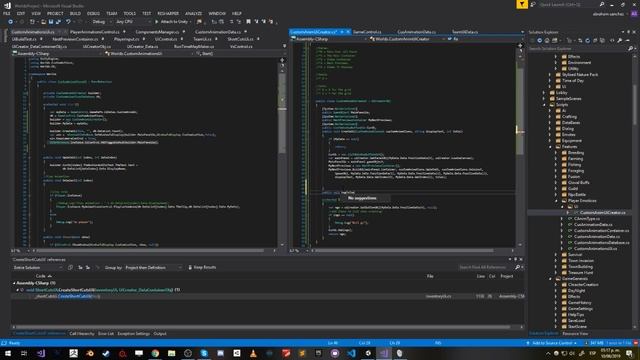Image resolution: width=640 pixels, height=360 pixels.
Task: Open the Output tab
Action: pos(160,333)
